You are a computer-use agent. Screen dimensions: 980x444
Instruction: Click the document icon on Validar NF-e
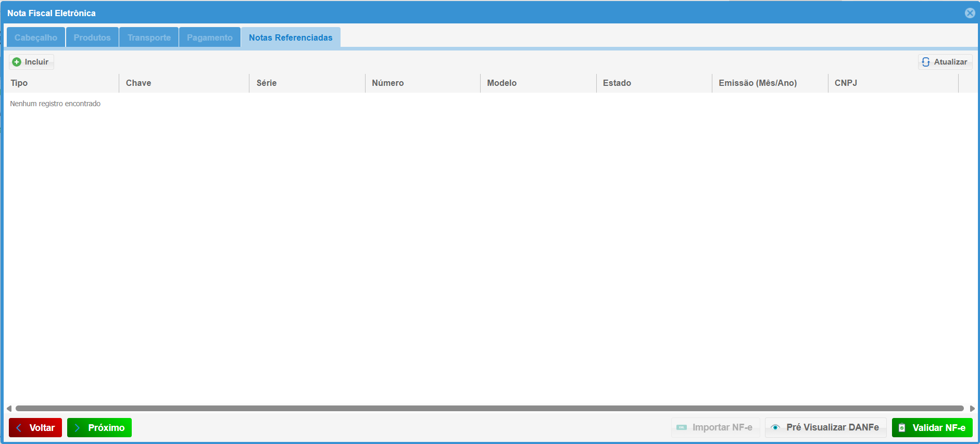click(x=902, y=427)
